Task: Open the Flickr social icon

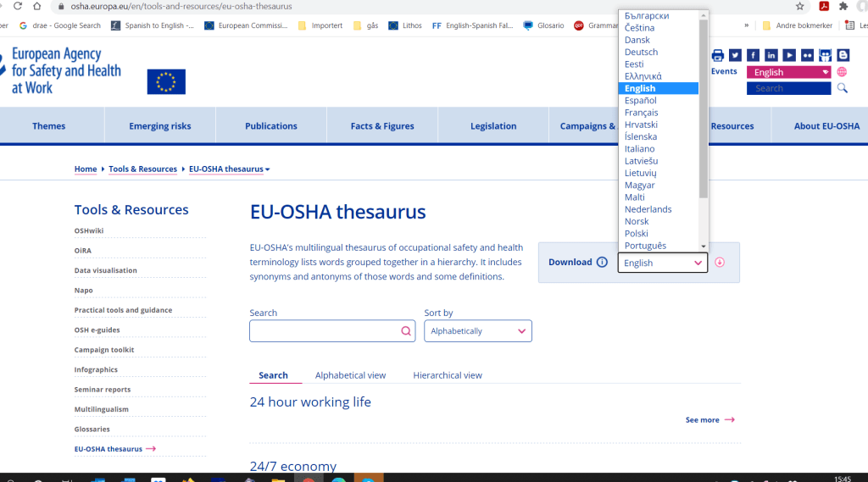Action: point(807,55)
